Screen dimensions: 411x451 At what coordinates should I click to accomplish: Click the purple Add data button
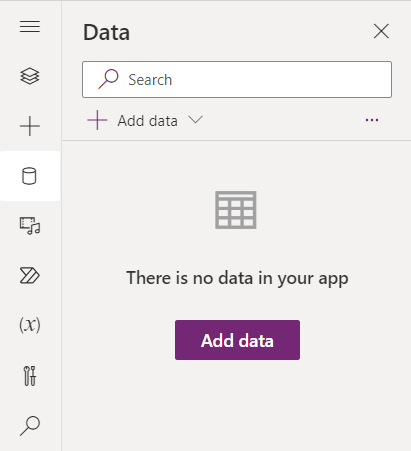coord(237,340)
